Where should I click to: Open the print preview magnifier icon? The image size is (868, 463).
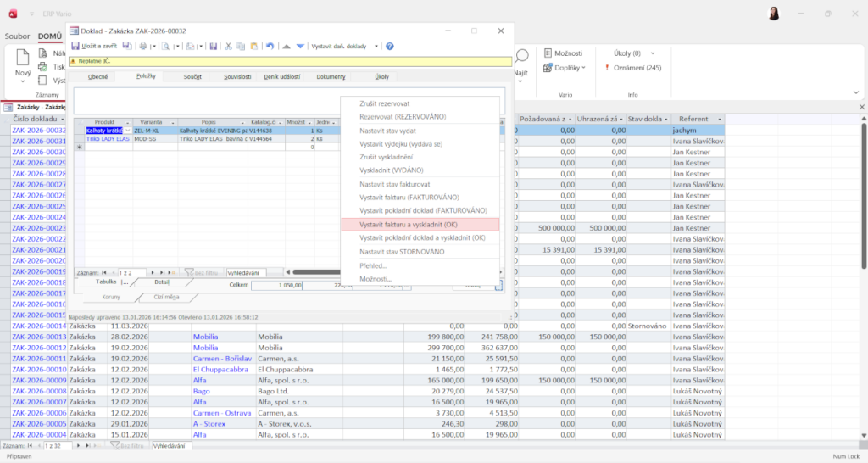pos(167,46)
